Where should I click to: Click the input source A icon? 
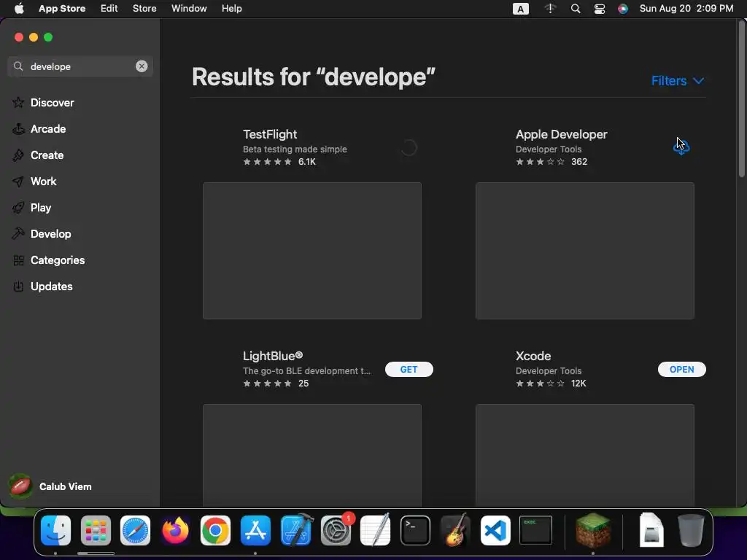point(520,9)
